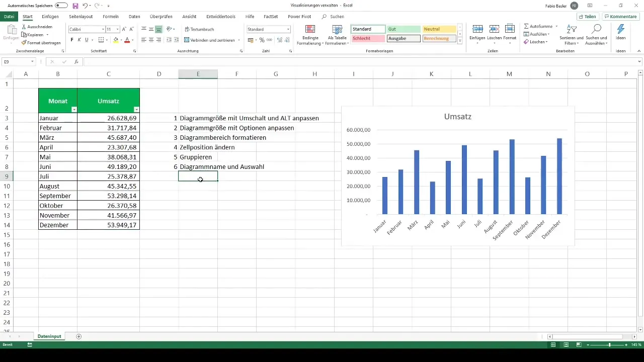Open Als Tabelle formatieren menu
This screenshot has height=362, width=644.
[x=338, y=35]
